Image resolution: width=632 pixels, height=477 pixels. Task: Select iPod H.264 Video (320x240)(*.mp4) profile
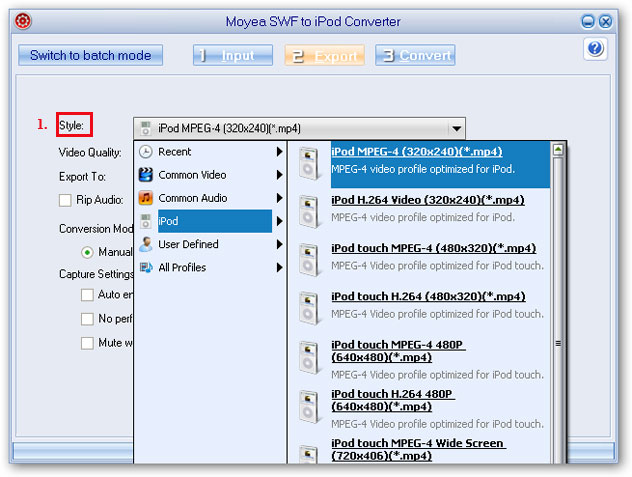coord(428,200)
